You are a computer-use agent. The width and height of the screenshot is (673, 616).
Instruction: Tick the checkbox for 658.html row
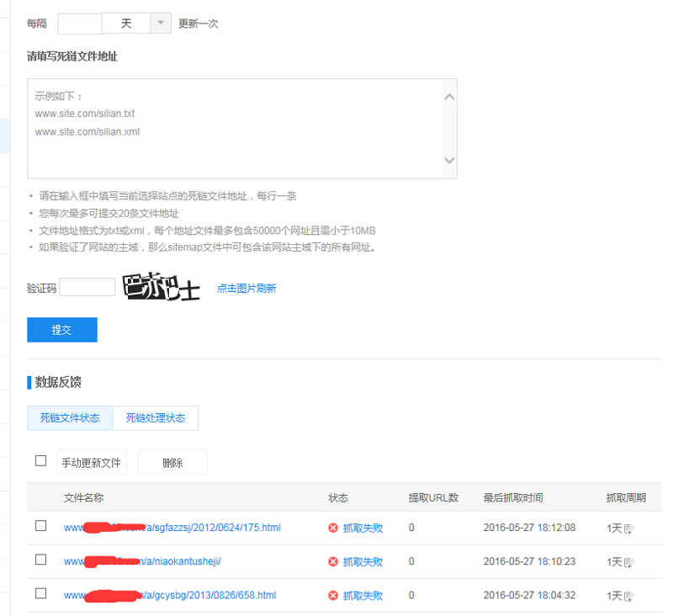pos(40,593)
